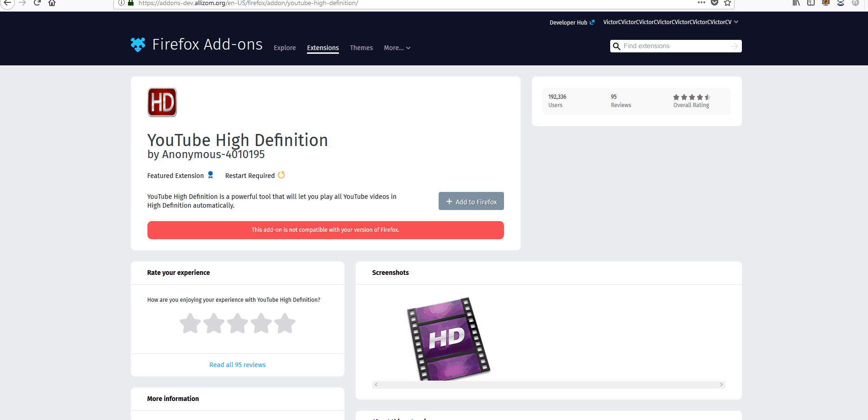
Task: Open the site information icon in the address bar
Action: point(121,3)
